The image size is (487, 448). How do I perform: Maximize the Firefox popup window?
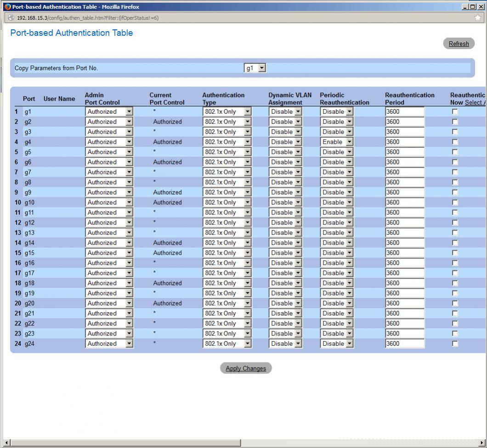click(x=472, y=6)
